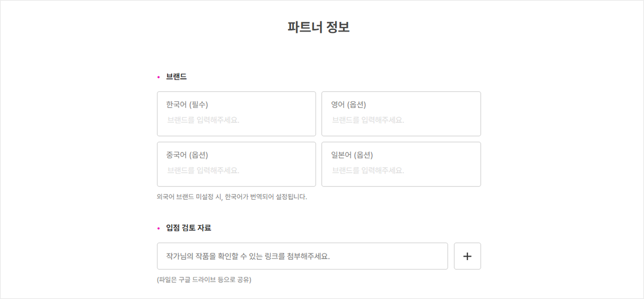Viewport: 644px width, 299px height.
Task: Click the 영어 (옵션) field label
Action: [348, 105]
